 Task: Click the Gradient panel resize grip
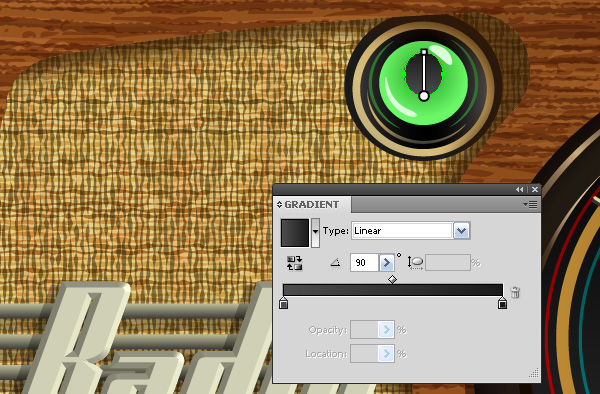tap(534, 373)
